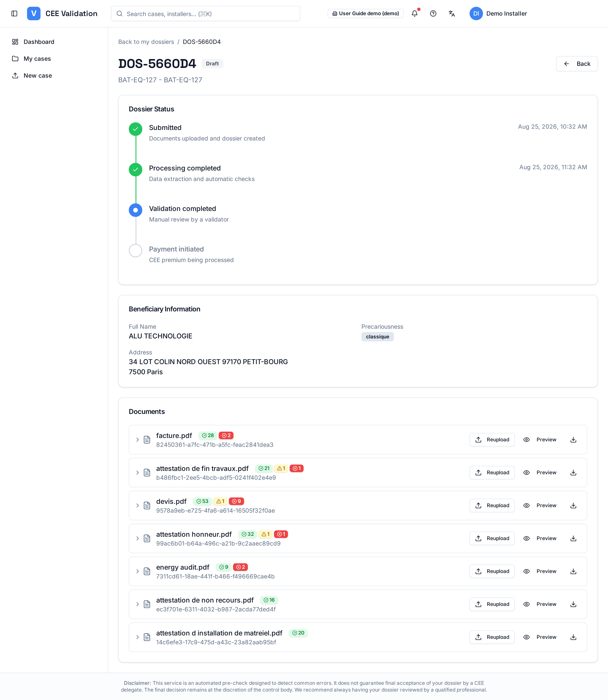Click the Payment initiated step circle

[x=135, y=250]
